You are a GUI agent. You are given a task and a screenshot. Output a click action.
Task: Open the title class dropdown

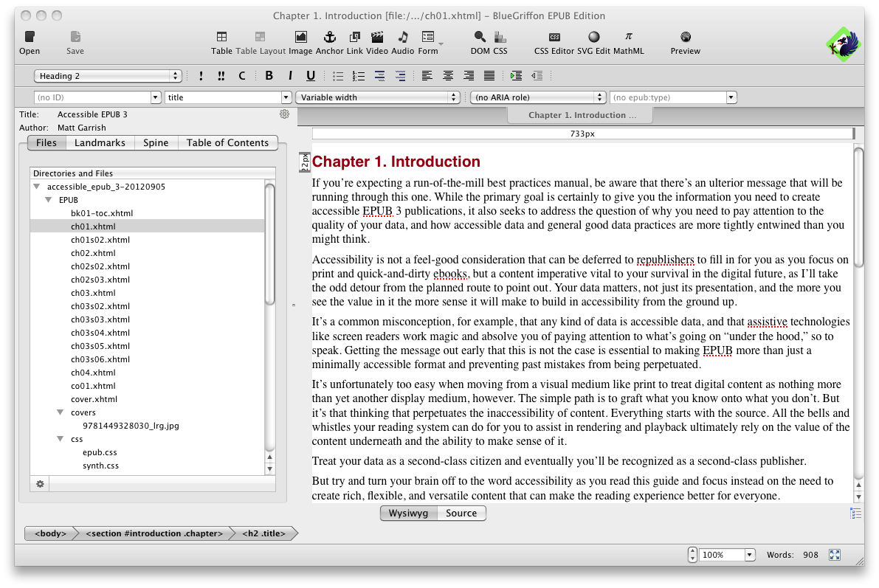(x=286, y=97)
